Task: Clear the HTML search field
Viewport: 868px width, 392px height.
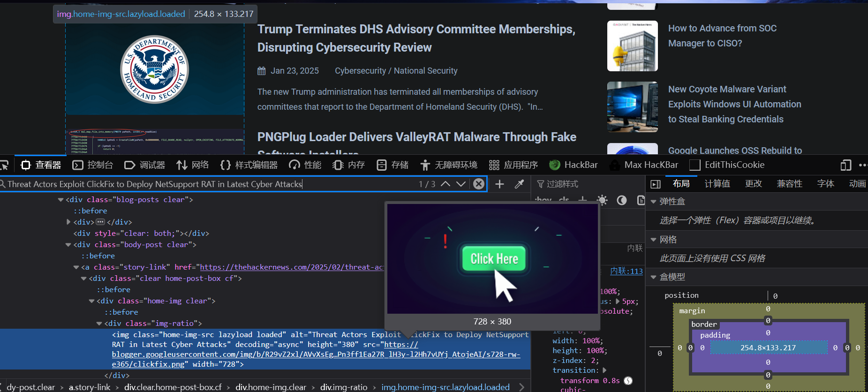Action: click(x=479, y=184)
